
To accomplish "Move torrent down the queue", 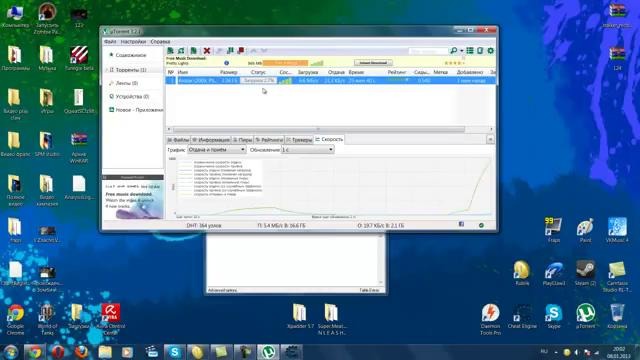I will (x=264, y=51).
